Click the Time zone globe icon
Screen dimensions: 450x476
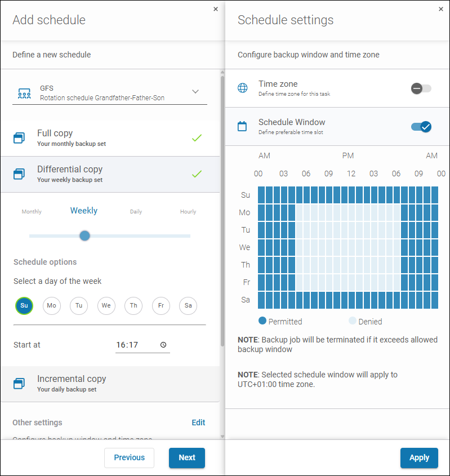[x=242, y=88]
